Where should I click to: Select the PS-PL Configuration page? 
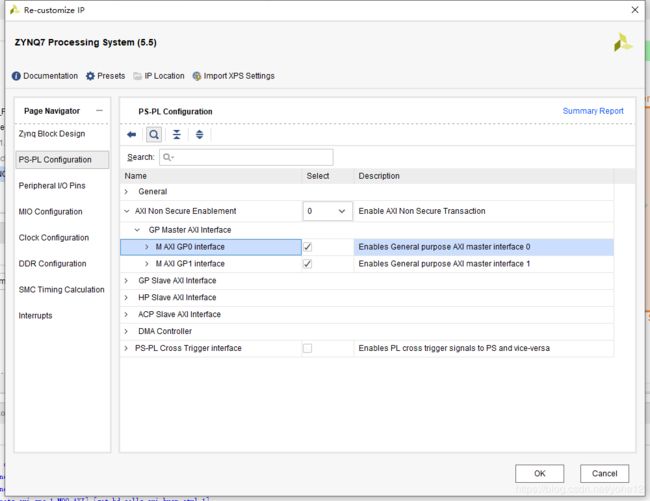pyautogui.click(x=62, y=160)
